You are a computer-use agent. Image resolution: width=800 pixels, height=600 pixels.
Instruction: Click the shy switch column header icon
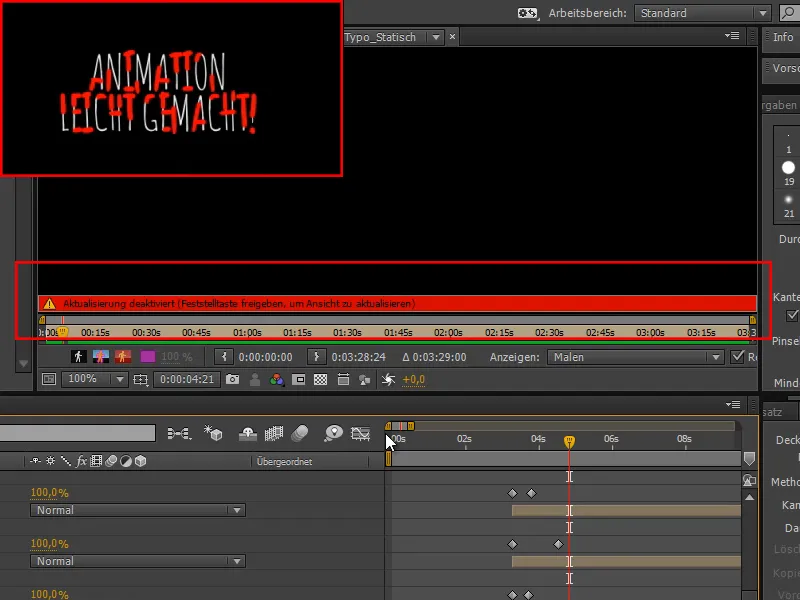point(35,461)
